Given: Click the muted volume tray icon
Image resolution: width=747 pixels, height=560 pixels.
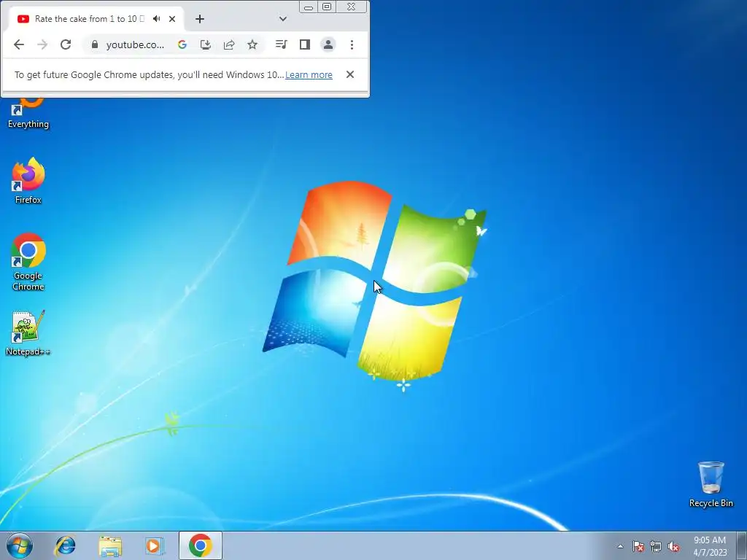Looking at the screenshot, I should coord(673,546).
